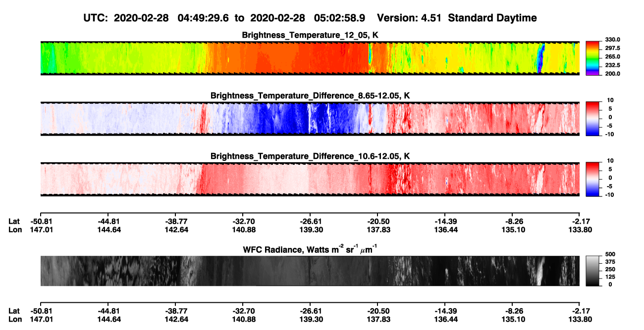The image size is (644, 330).
Task: Click latitude '-38.77' on the upper axis
Action: [x=175, y=222]
